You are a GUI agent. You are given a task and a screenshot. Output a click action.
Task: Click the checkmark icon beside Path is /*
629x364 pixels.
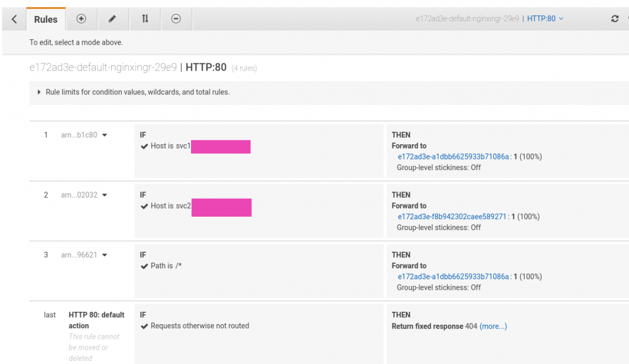click(144, 266)
